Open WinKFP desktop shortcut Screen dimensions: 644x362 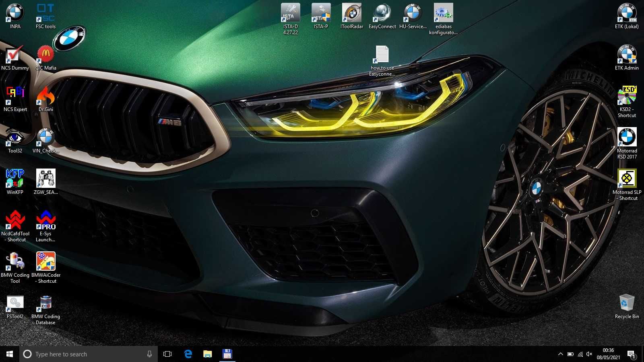point(15,182)
